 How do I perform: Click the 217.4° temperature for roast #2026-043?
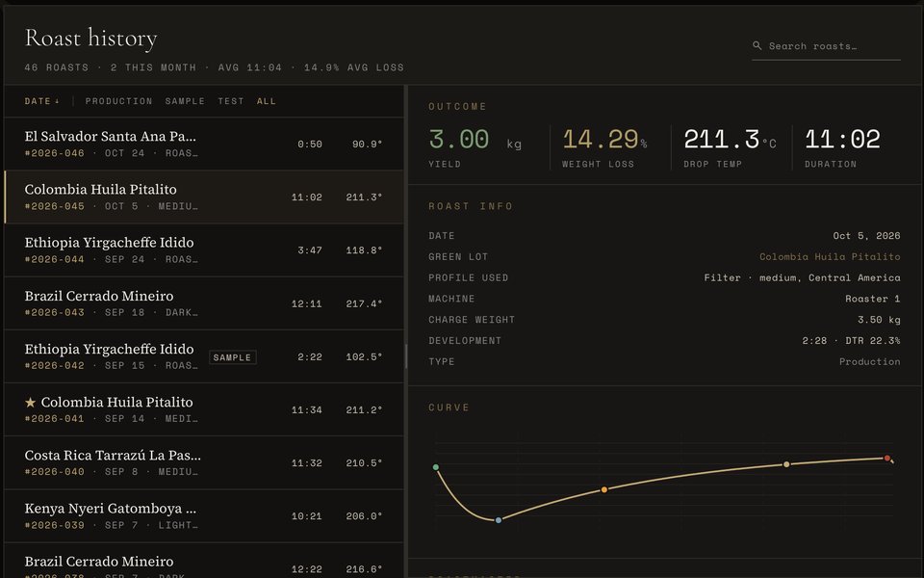364,303
